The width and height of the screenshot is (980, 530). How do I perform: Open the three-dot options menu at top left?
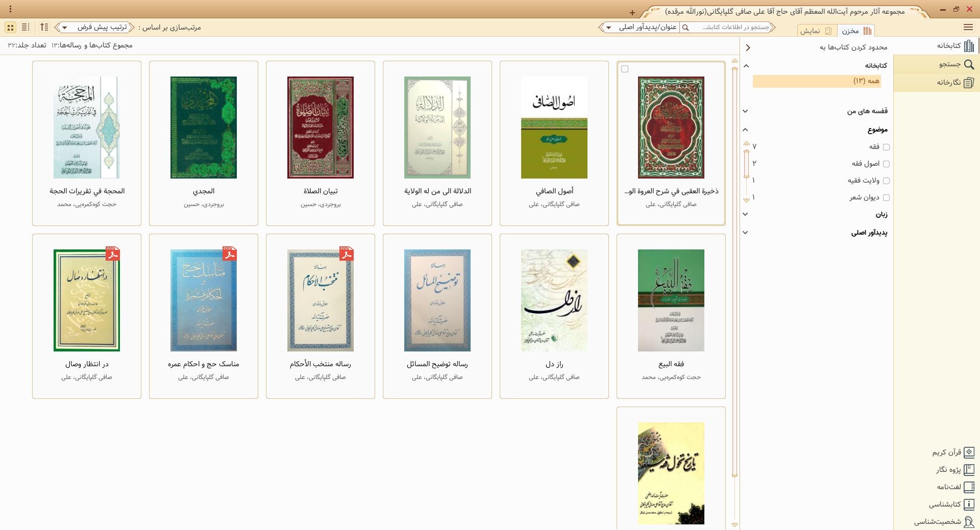coord(11,9)
